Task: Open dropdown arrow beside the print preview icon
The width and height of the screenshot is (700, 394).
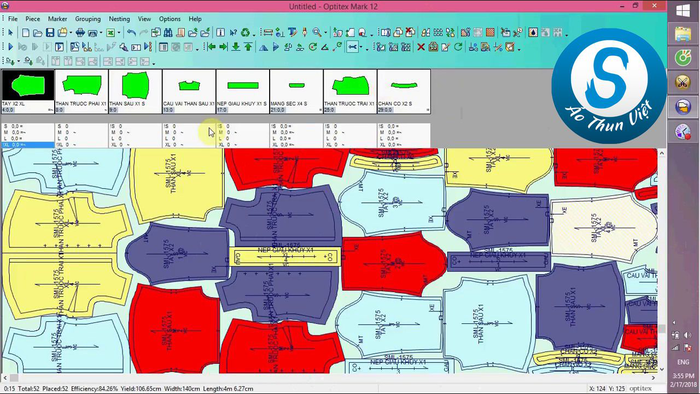Action: [x=101, y=33]
